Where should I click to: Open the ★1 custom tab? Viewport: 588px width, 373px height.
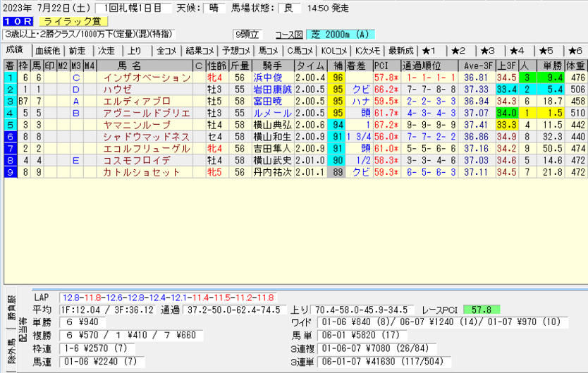click(x=431, y=51)
